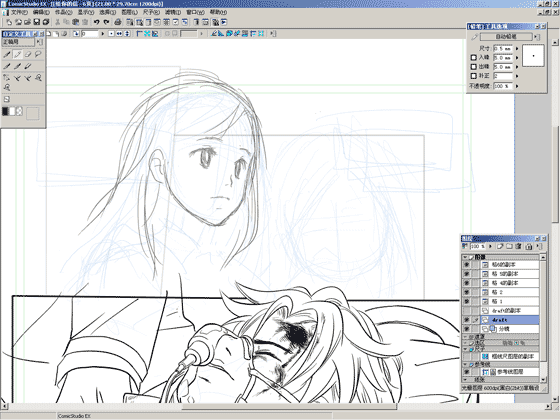Click the Save floppy disk icon

click(x=37, y=22)
